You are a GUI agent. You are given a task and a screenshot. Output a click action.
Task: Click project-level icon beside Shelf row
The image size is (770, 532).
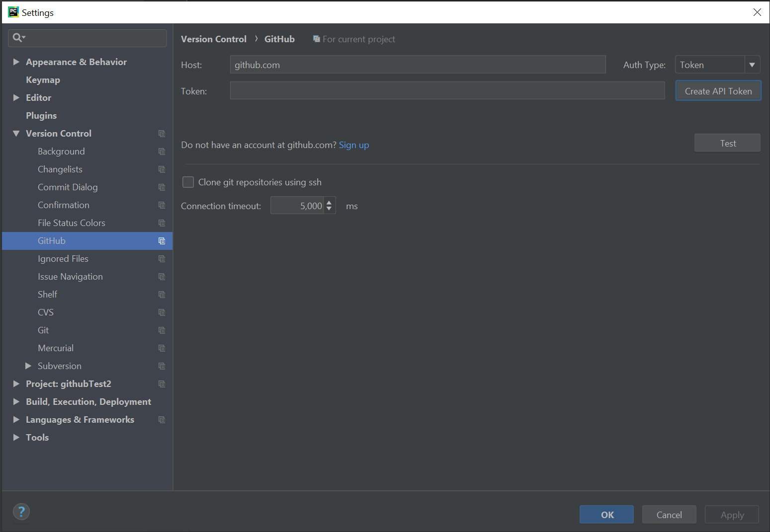[x=162, y=295]
